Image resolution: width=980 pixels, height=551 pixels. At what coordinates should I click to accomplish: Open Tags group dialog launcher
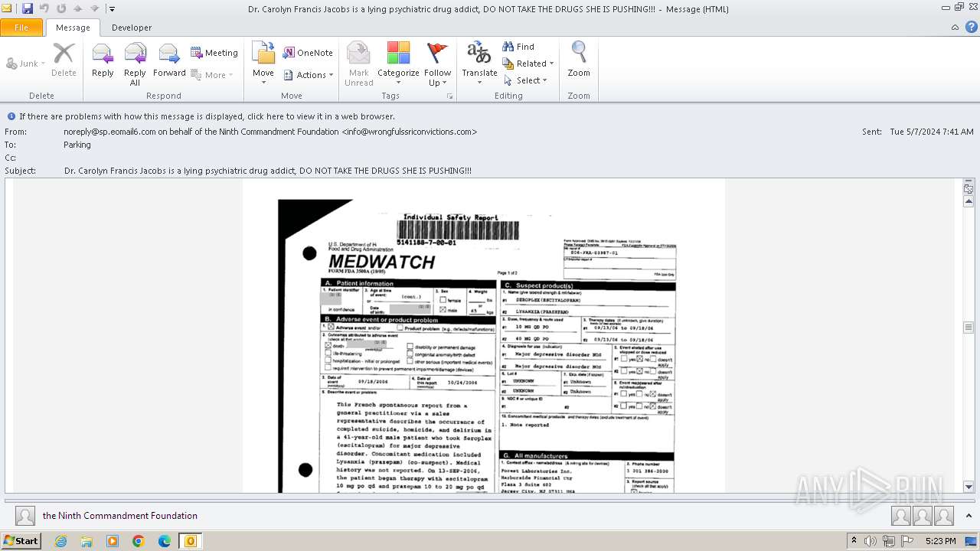tap(450, 96)
